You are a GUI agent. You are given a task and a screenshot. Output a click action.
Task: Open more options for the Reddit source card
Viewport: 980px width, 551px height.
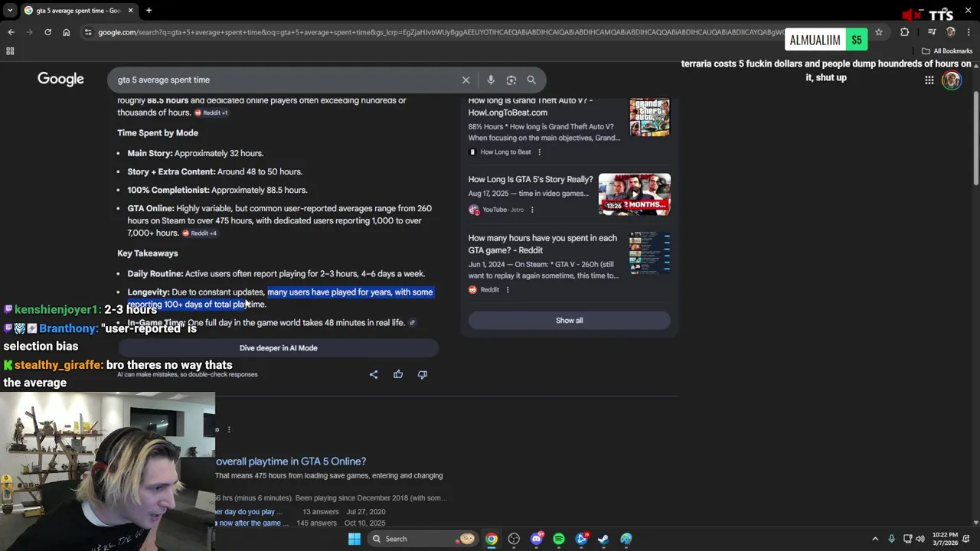pyautogui.click(x=508, y=290)
